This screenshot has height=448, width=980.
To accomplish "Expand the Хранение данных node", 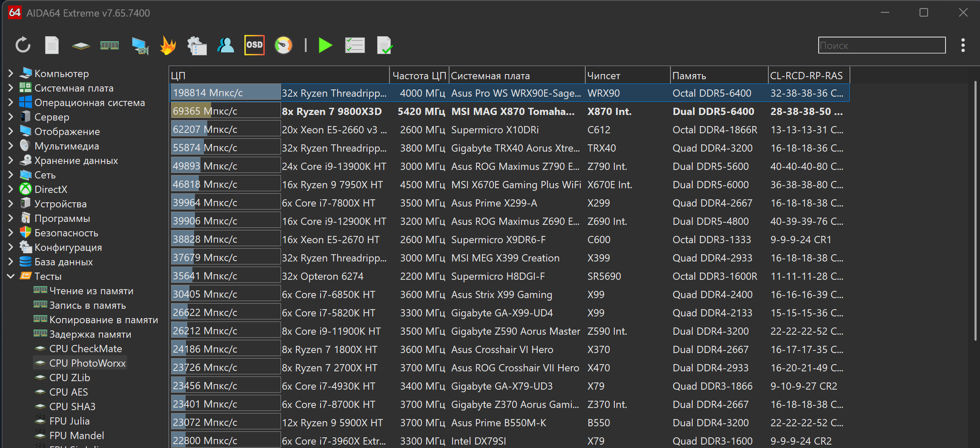I will coord(11,160).
